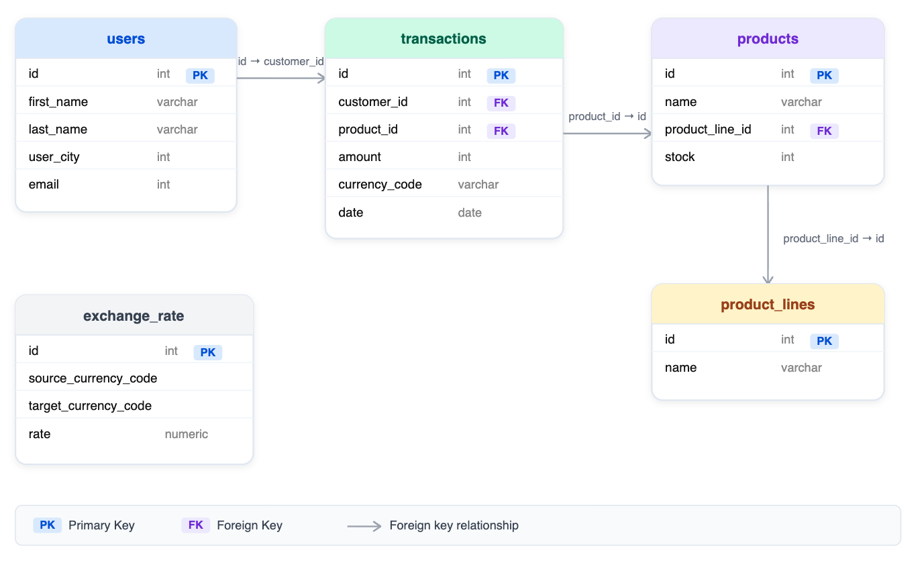Click the PK badge in exchange_rate id row
924x567 pixels.
point(208,352)
